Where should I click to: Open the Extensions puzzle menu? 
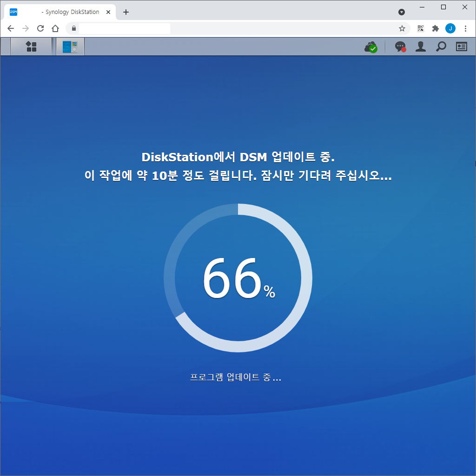[436, 28]
